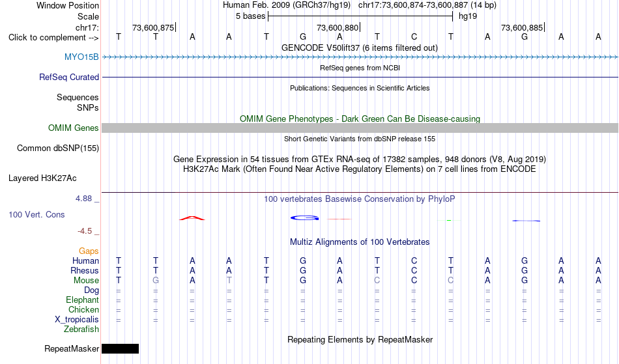Click the black RepeatMasker element block
This screenshot has height=364, width=619.
point(121,348)
